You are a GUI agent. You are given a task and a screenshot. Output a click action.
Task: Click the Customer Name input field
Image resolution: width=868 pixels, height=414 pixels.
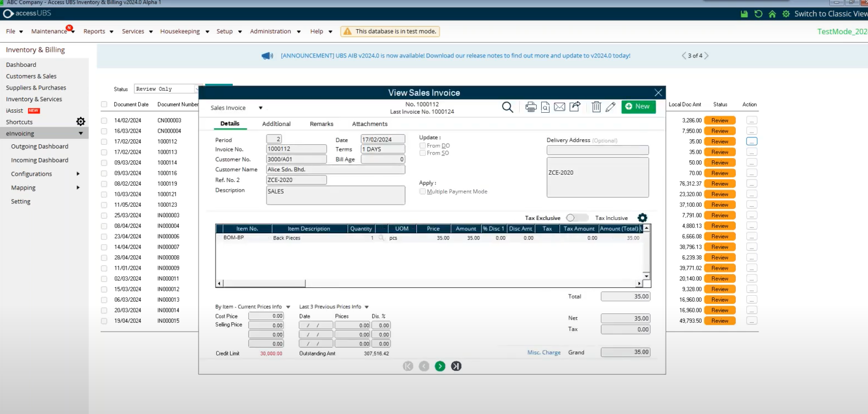coord(336,170)
